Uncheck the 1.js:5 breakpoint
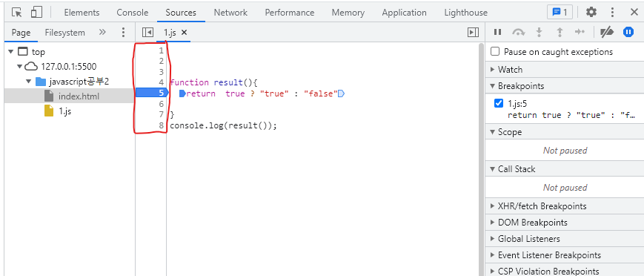The image size is (644, 276). (x=499, y=103)
